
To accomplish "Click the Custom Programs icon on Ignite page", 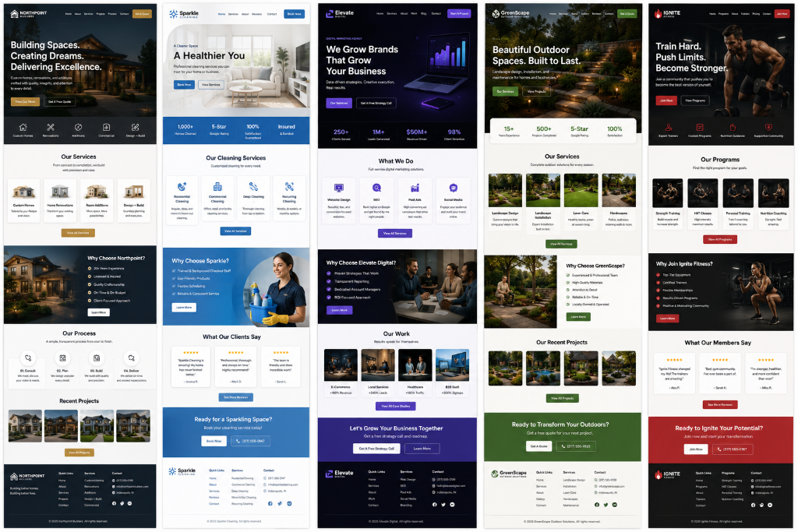I will tap(700, 127).
